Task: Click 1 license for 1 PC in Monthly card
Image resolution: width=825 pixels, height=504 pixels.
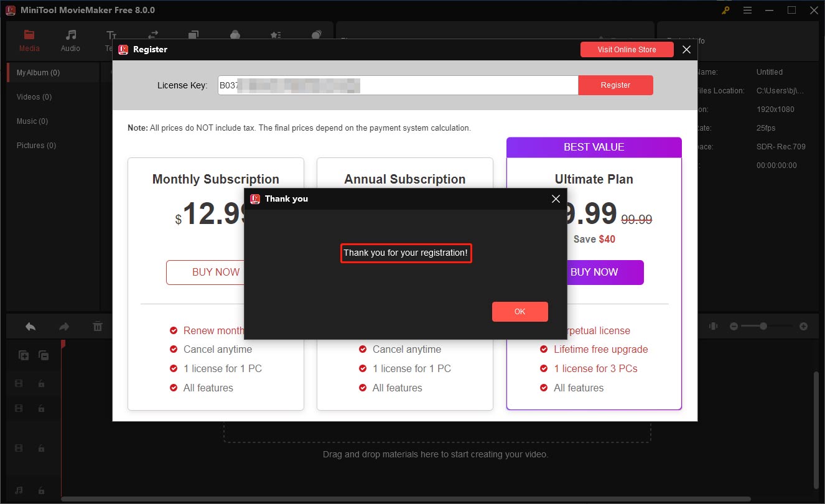Action: point(223,369)
